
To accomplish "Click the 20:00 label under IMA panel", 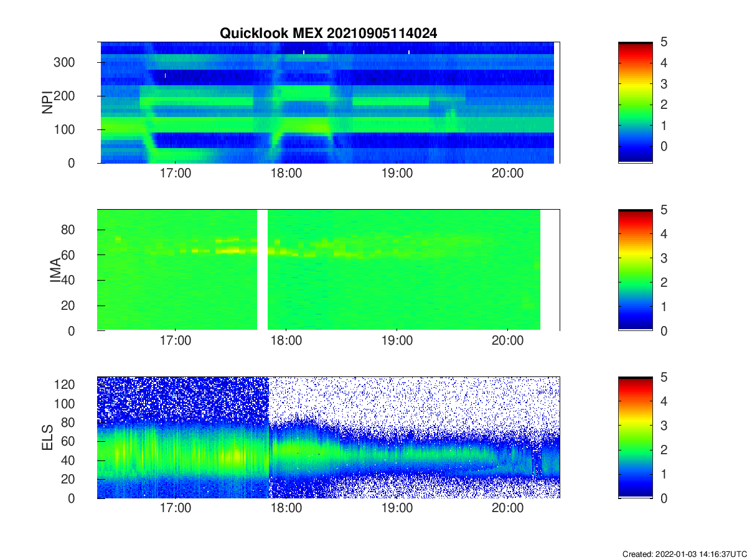I will 507,340.
